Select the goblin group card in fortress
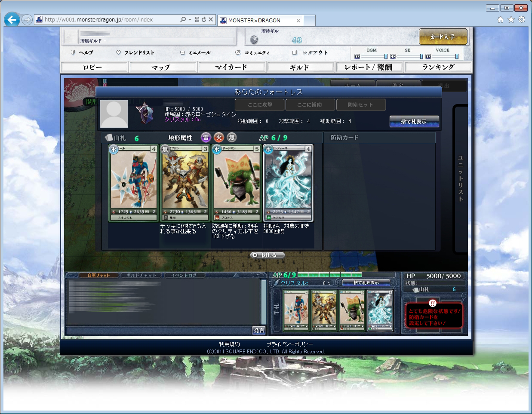The height and width of the screenshot is (414, 532). tap(185, 183)
